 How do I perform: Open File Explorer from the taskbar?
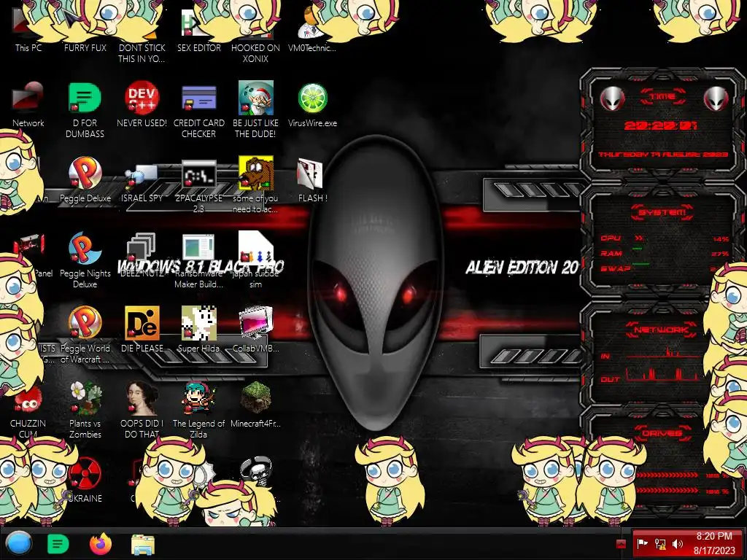pyautogui.click(x=142, y=544)
